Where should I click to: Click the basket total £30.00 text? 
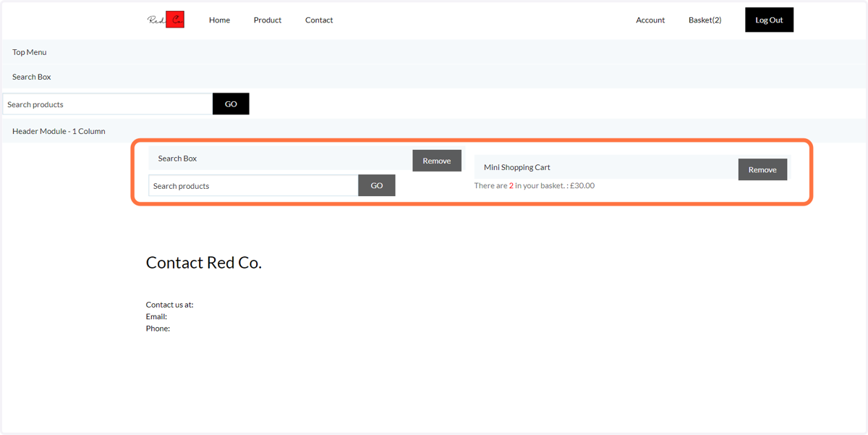point(582,186)
